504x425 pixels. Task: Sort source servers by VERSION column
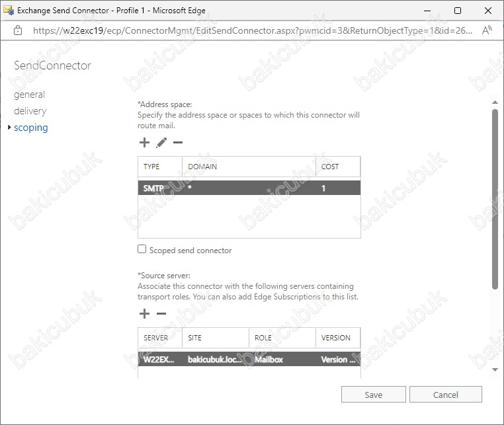(338, 338)
